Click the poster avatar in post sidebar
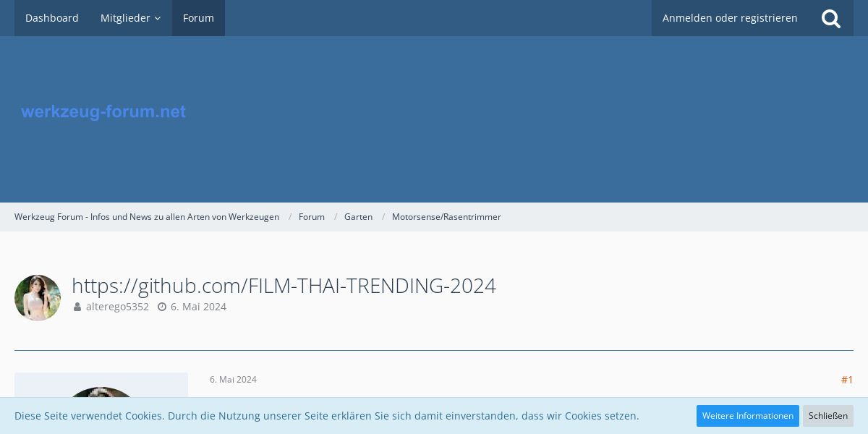This screenshot has width=868, height=434. 101,393
